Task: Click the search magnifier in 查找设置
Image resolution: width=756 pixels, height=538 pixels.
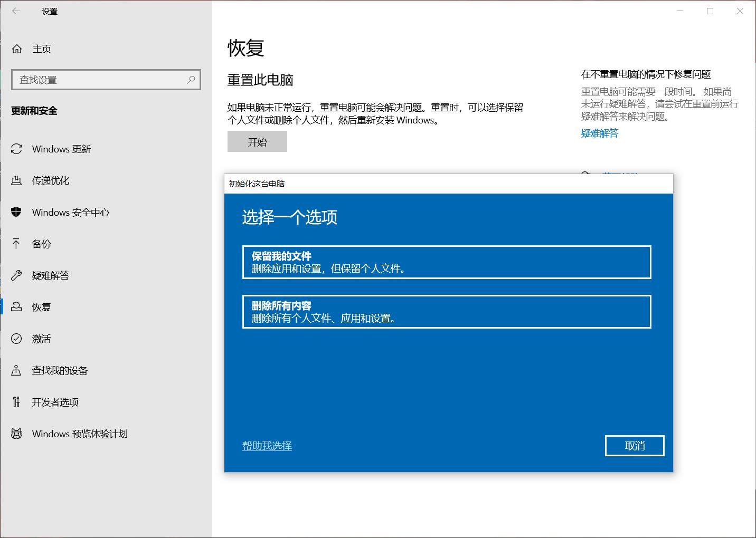Action: (191, 80)
